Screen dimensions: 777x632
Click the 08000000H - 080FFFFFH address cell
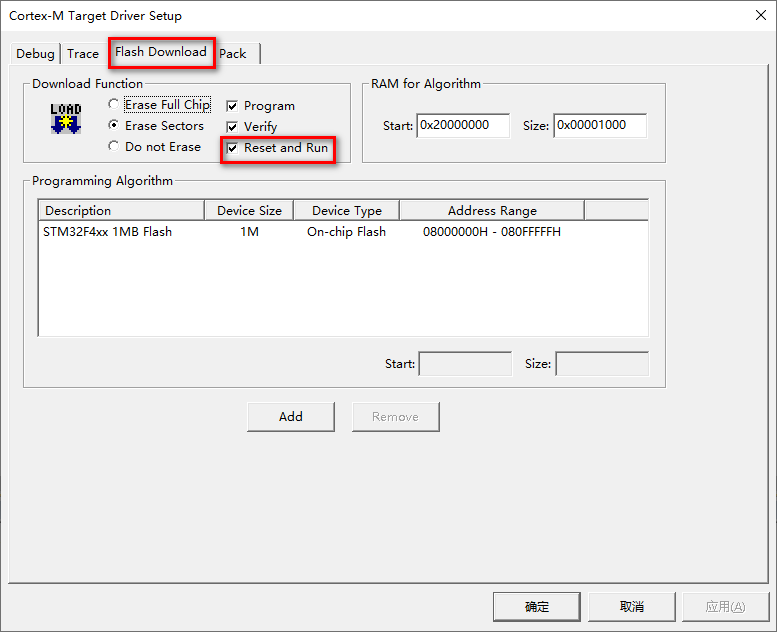click(492, 232)
